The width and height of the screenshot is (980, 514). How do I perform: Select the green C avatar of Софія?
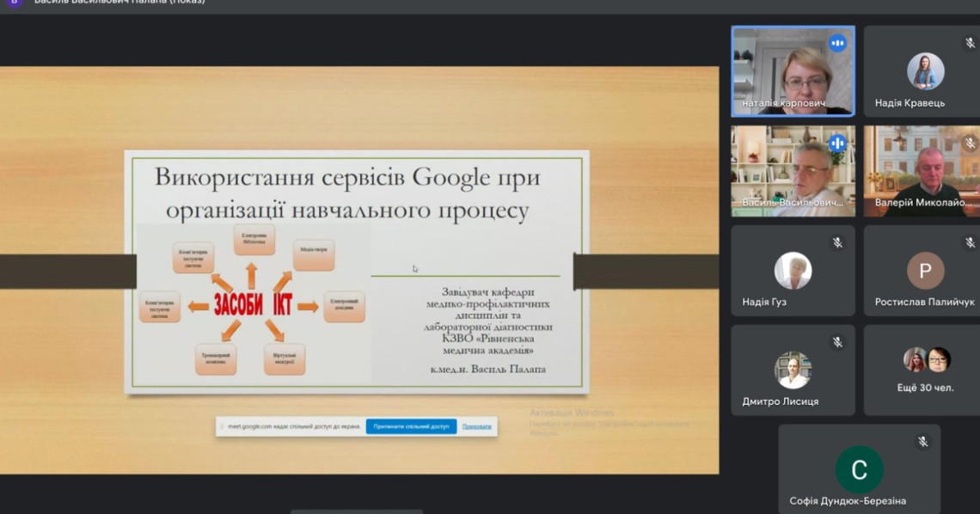point(860,469)
